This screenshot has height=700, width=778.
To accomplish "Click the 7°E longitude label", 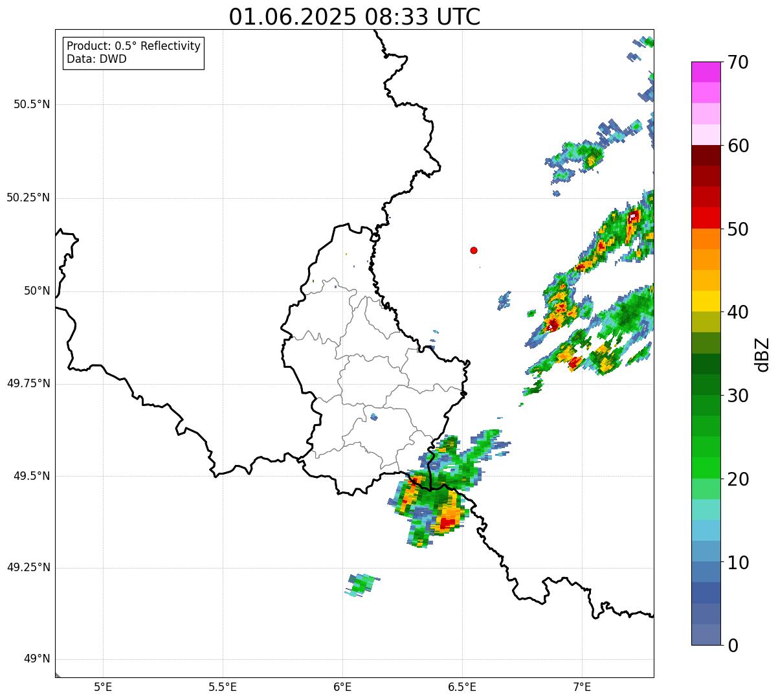I will pyautogui.click(x=582, y=686).
